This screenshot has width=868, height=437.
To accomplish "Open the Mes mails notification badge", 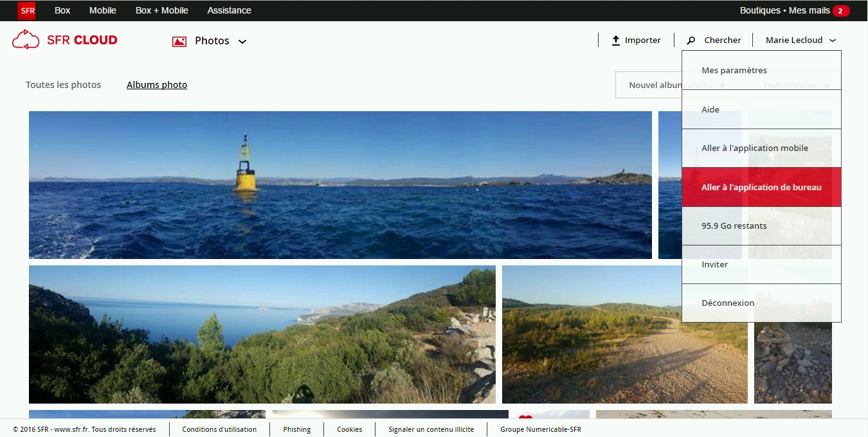I will click(840, 11).
